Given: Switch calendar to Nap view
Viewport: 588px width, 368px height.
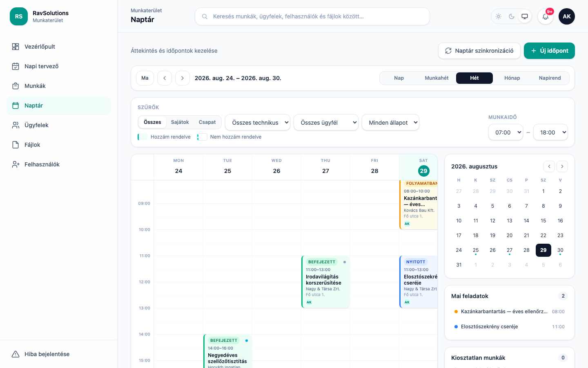Looking at the screenshot, I should (x=399, y=78).
